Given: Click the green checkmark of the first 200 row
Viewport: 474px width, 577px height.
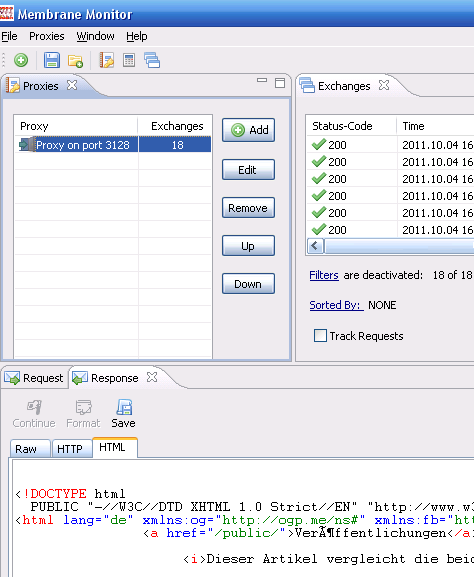Looking at the screenshot, I should (x=319, y=144).
